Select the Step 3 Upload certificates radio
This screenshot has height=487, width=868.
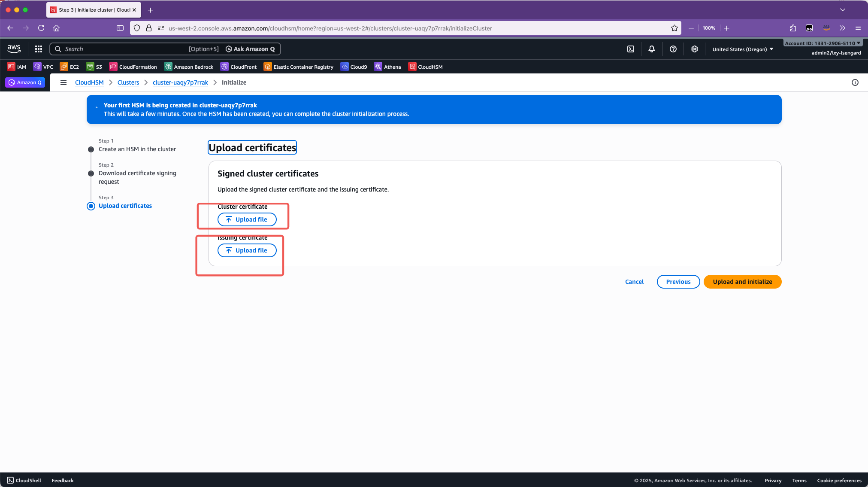click(x=91, y=206)
